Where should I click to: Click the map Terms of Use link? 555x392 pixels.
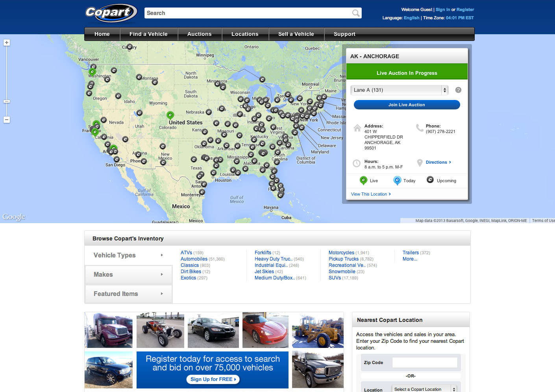[543, 221]
